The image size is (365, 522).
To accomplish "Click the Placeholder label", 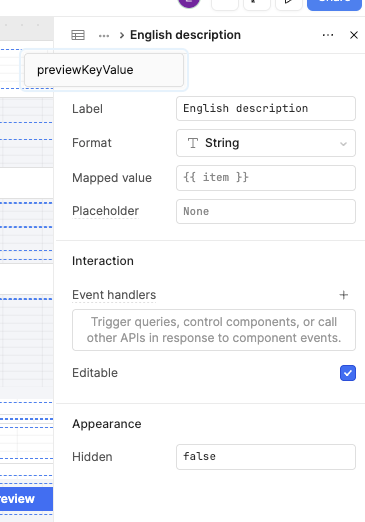I will 105,211.
